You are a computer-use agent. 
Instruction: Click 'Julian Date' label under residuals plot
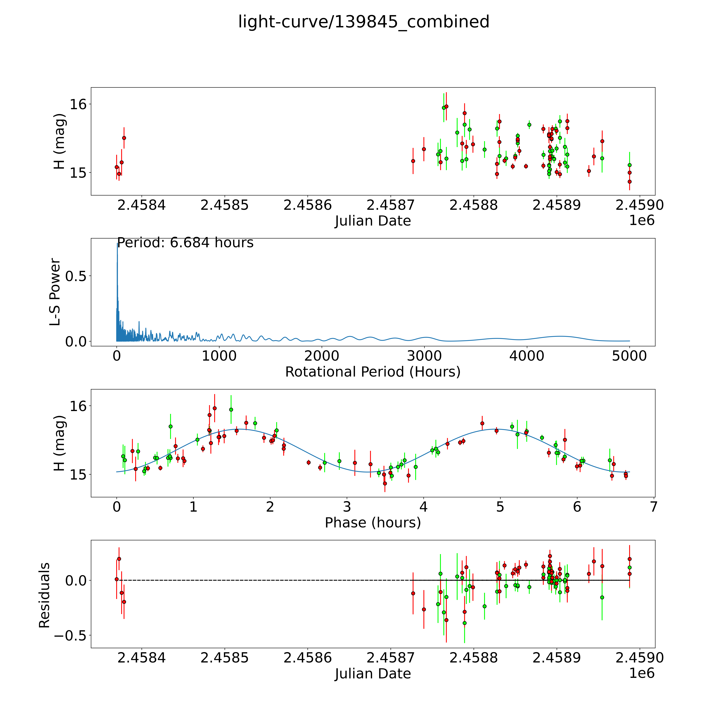click(373, 673)
